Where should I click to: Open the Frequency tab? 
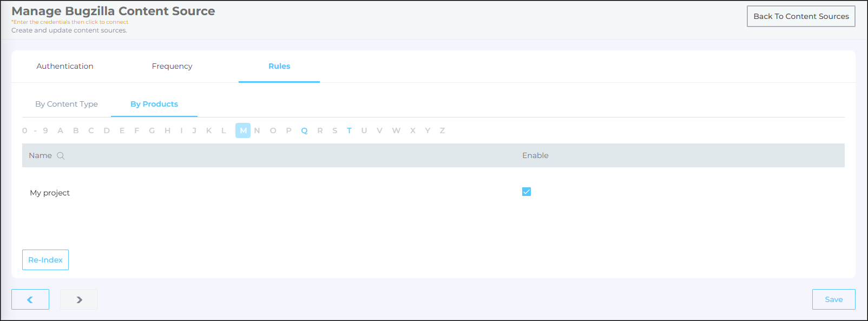[172, 66]
